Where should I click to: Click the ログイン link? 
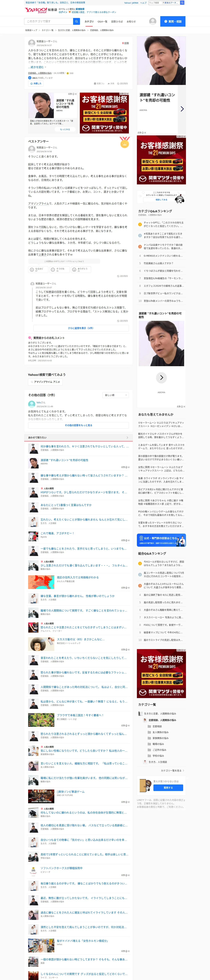63,12
